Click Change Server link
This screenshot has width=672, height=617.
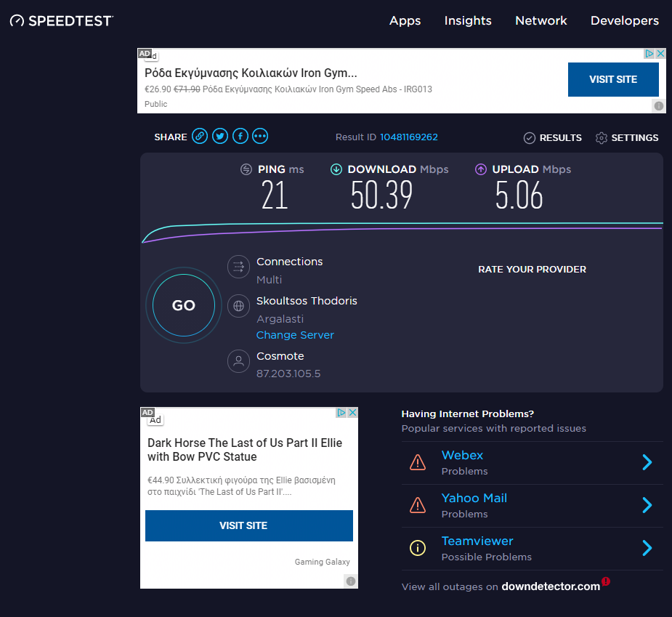tap(295, 335)
